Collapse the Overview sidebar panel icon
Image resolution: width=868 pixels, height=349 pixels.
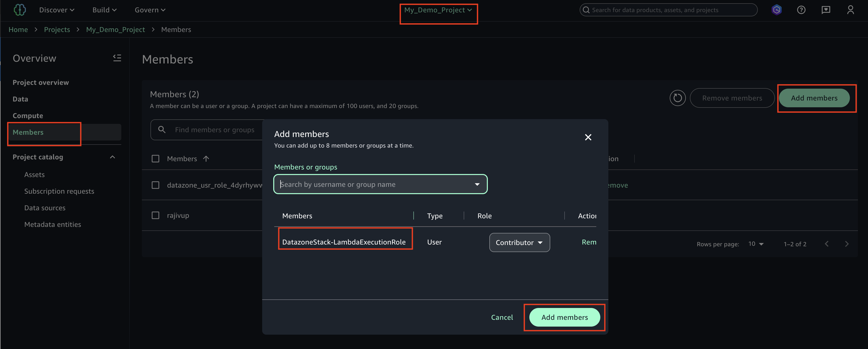coord(117,58)
